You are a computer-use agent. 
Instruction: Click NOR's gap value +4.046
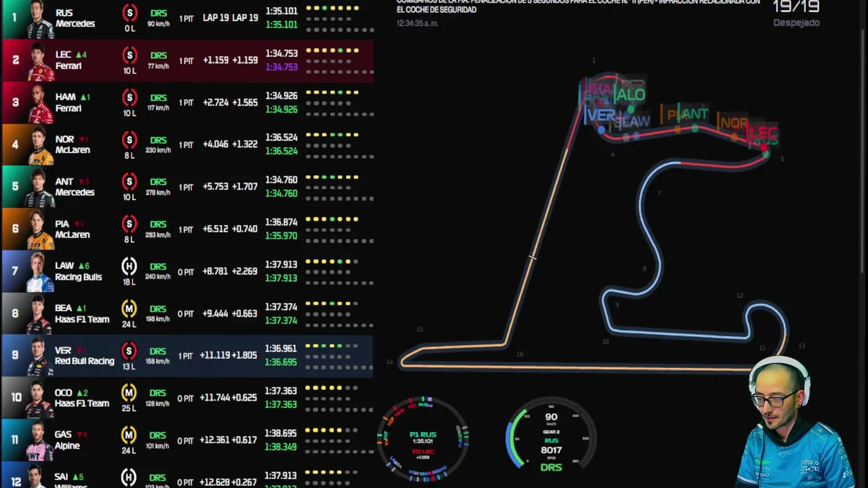pyautogui.click(x=215, y=144)
